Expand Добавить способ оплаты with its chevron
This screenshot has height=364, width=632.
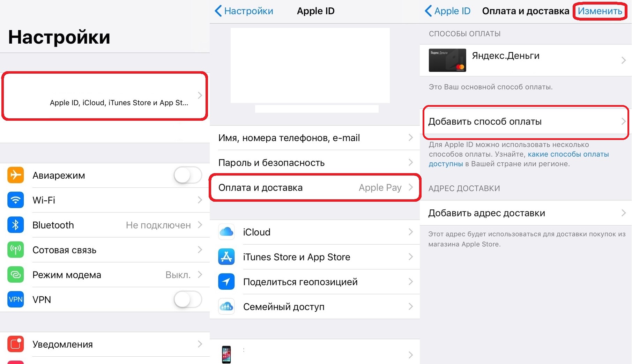(623, 121)
